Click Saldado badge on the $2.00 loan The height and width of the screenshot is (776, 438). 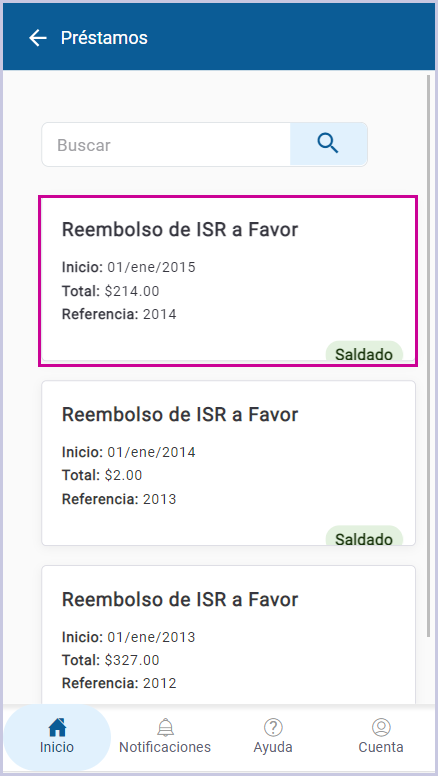click(x=364, y=537)
